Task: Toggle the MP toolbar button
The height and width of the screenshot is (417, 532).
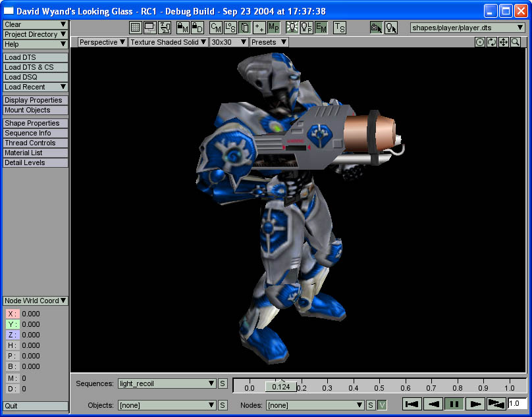Action: [274, 28]
